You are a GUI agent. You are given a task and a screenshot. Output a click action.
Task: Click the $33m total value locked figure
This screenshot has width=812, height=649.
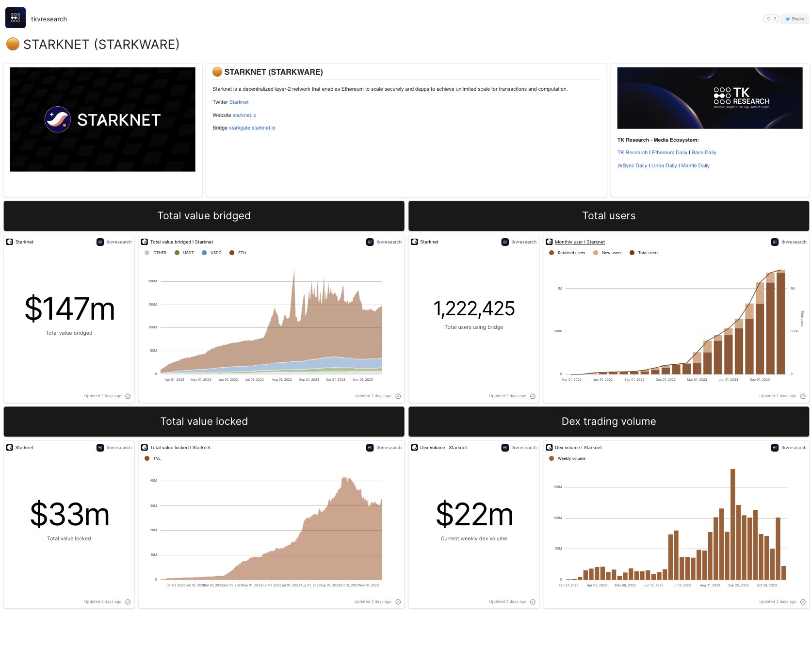click(x=69, y=514)
